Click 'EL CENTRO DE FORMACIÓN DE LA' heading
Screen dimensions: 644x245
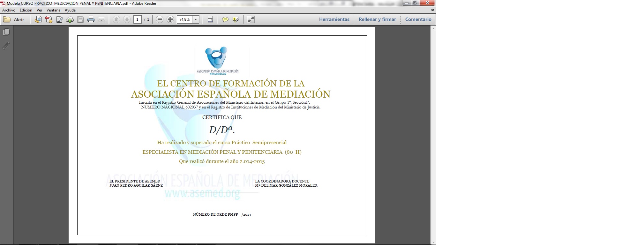(x=231, y=83)
